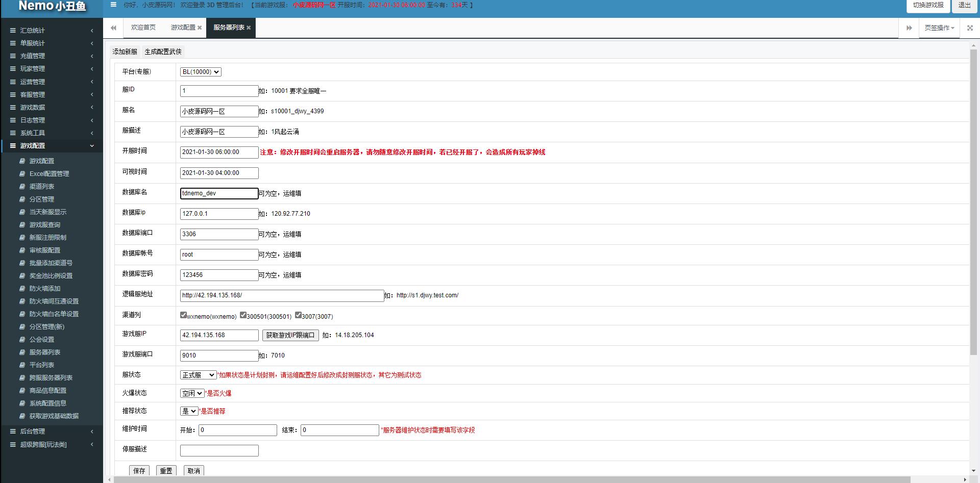This screenshot has height=483, width=980.
Task: Click 获取游戏IP跟端口 button
Action: 290,335
